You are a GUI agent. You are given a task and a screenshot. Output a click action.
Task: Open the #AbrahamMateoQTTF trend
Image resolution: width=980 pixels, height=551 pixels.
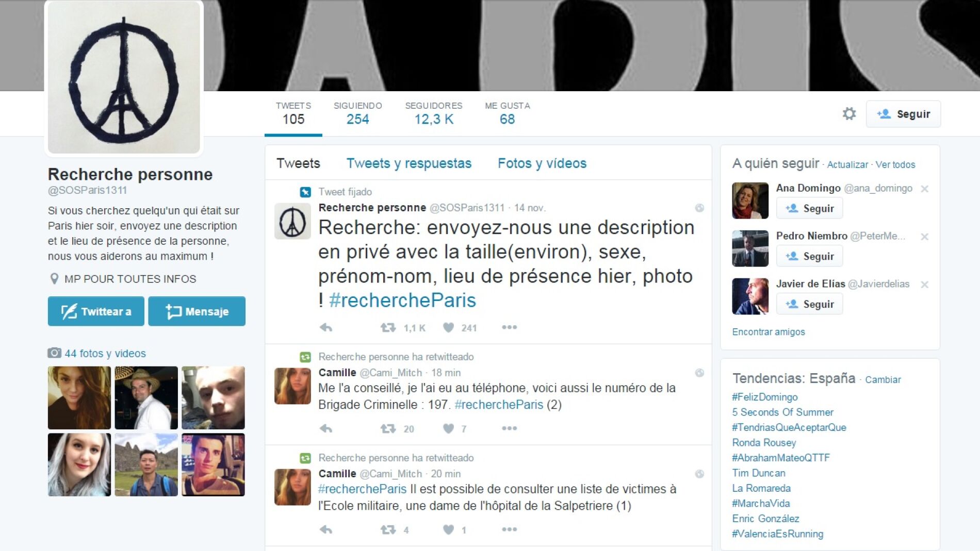point(781,458)
